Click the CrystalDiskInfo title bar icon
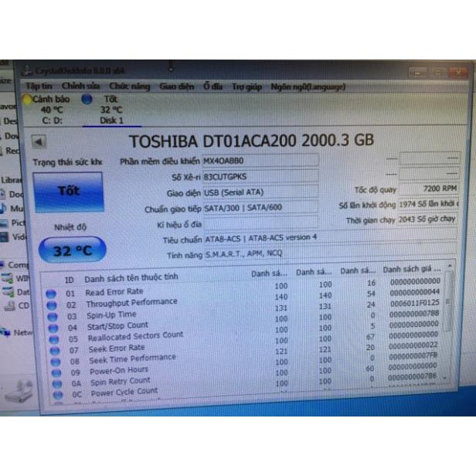 pyautogui.click(x=27, y=70)
